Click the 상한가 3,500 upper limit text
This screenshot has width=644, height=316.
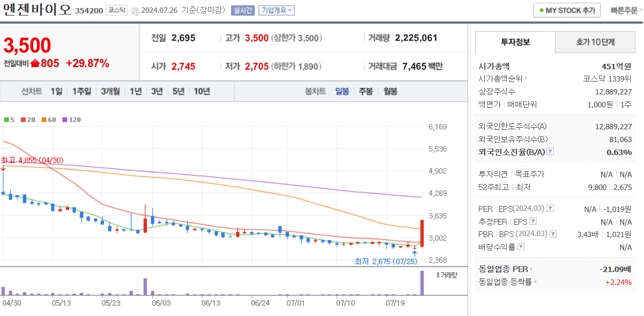295,38
